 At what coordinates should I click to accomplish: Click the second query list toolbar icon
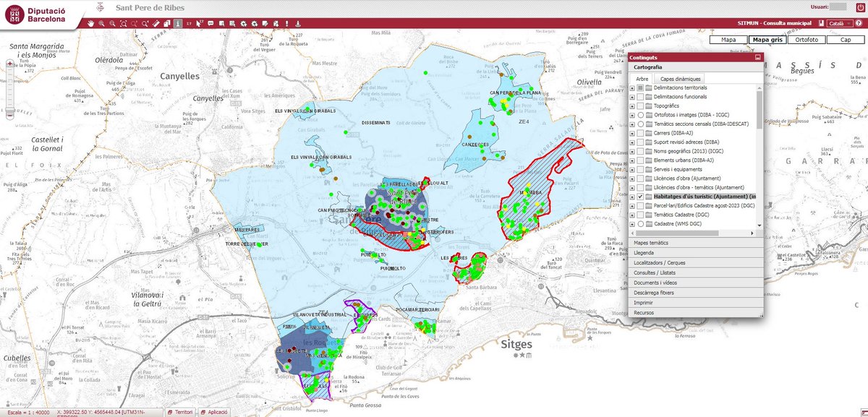point(232,24)
